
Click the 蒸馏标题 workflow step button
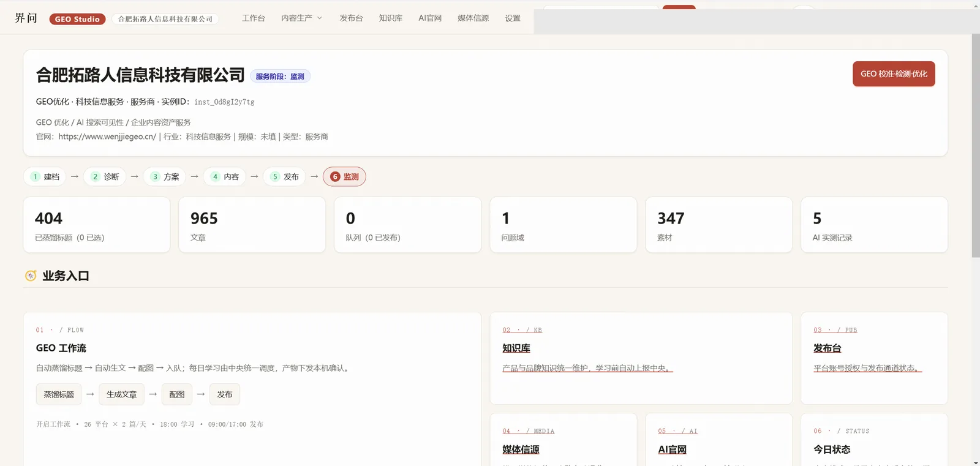[59, 394]
